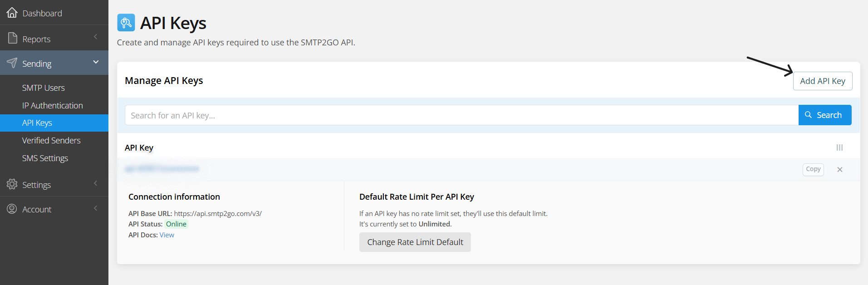868x285 pixels.
Task: Delete the API key with X icon
Action: tap(840, 169)
